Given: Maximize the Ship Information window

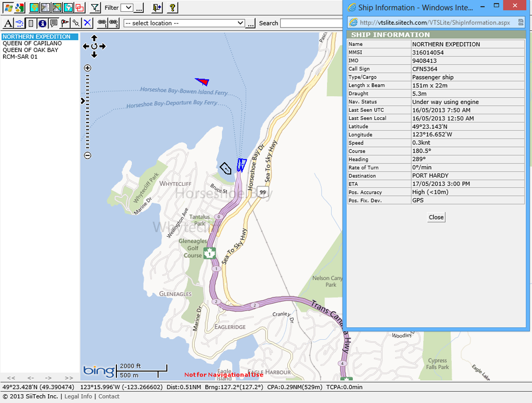Looking at the screenshot, I should pyautogui.click(x=496, y=6).
